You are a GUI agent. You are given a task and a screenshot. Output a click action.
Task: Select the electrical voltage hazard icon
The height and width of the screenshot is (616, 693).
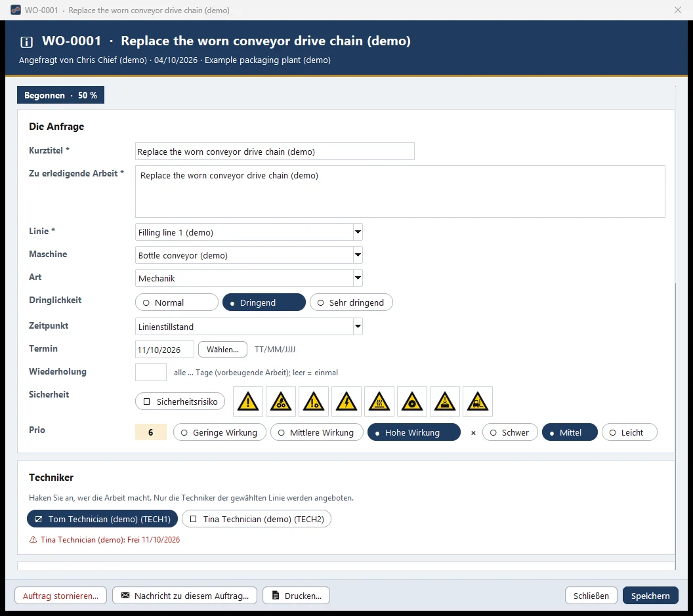[x=346, y=401]
